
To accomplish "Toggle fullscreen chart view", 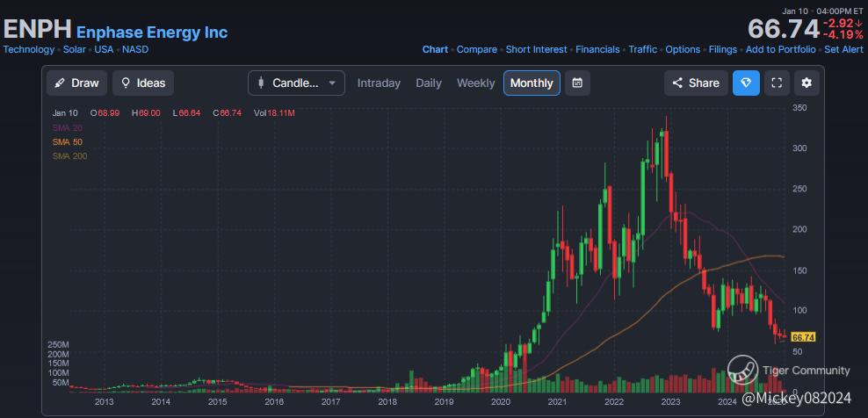I will tap(777, 83).
